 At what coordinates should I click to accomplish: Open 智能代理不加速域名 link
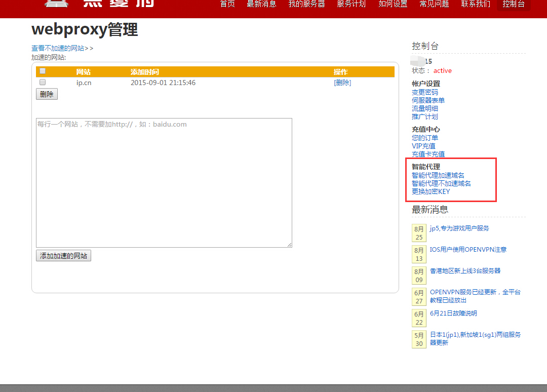coord(441,183)
